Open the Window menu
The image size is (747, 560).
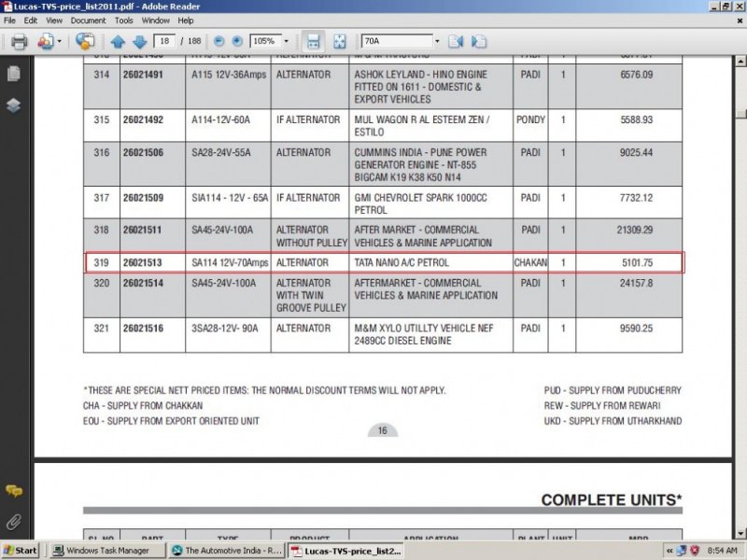(x=155, y=21)
